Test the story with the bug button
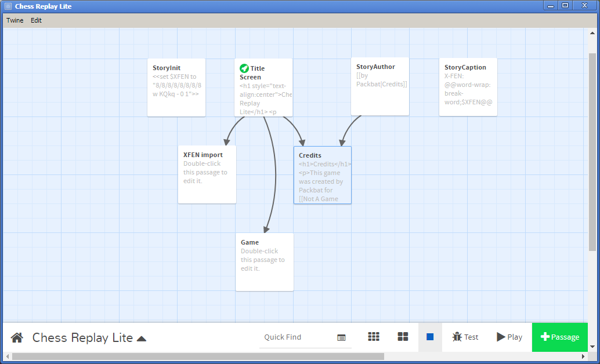600x364 pixels. click(465, 337)
